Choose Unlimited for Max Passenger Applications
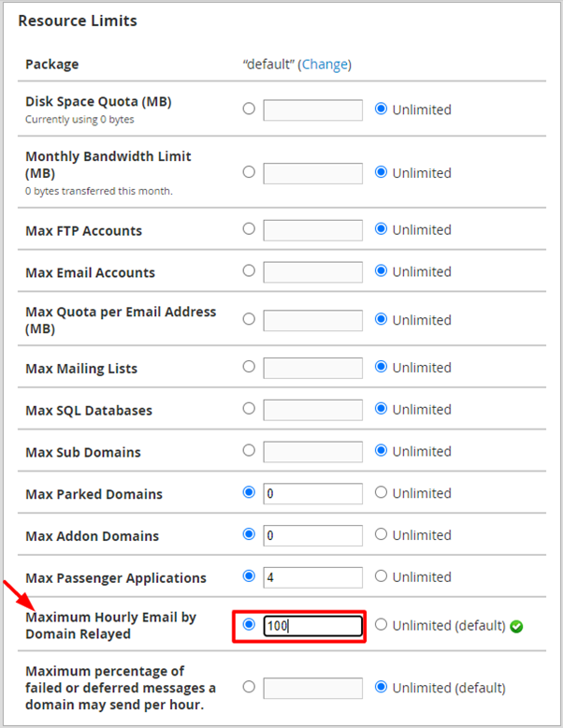 (x=381, y=577)
